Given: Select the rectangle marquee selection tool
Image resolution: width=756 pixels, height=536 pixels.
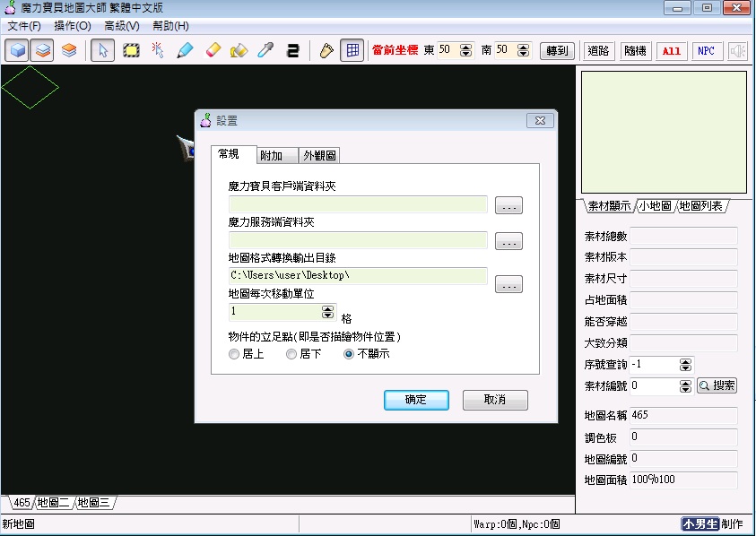Looking at the screenshot, I should [x=131, y=50].
